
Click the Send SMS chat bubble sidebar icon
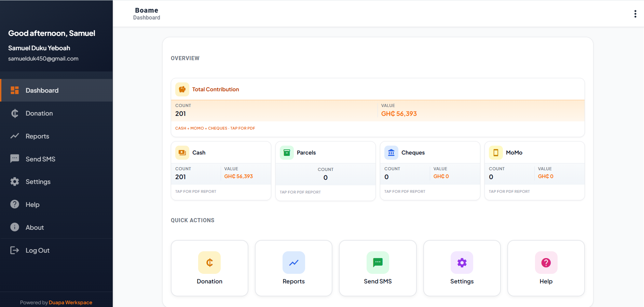tap(15, 159)
